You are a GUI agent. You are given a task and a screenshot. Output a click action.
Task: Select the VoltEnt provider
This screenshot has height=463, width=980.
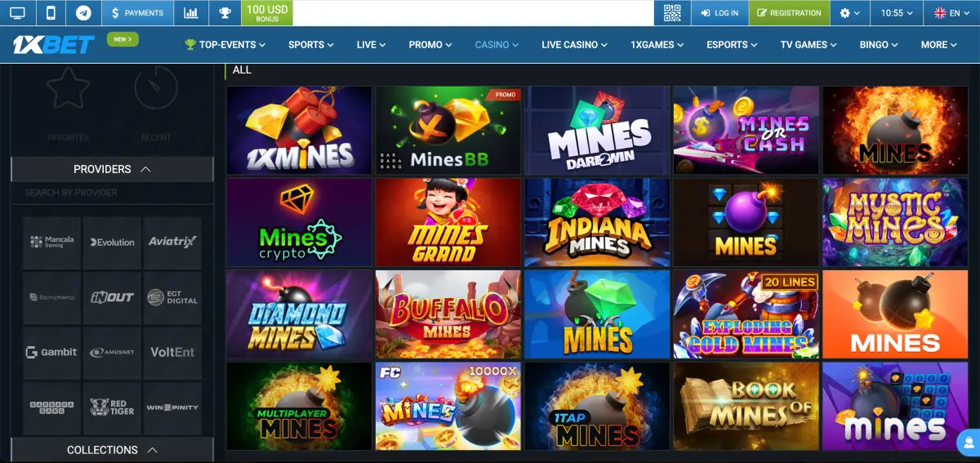click(172, 353)
